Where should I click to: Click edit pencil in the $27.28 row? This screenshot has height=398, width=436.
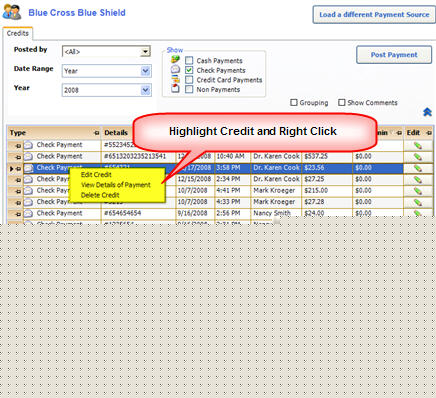pos(418,202)
